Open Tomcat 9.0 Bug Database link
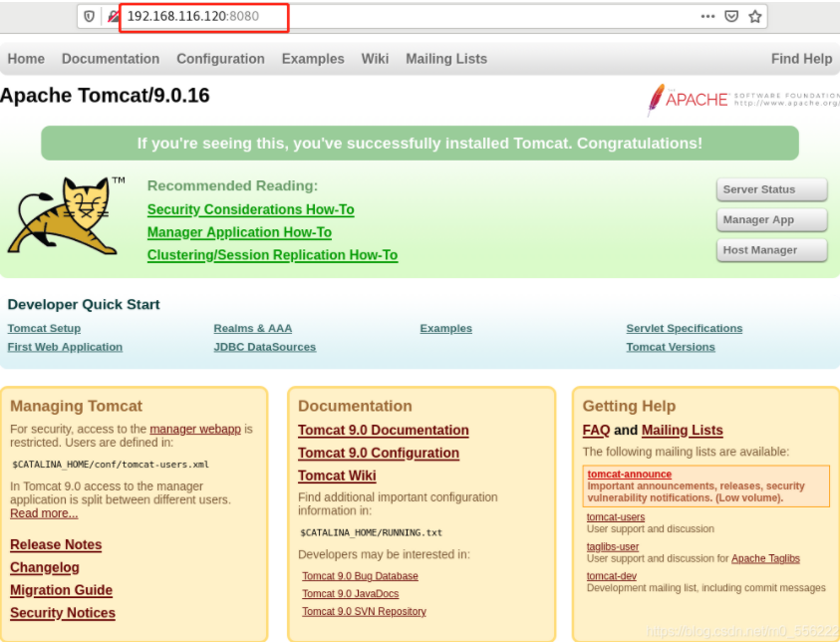This screenshot has width=840, height=642. pos(360,576)
